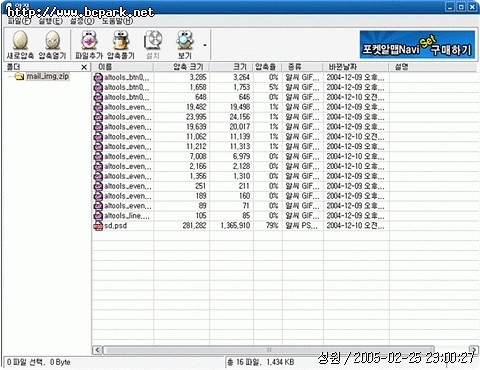The image size is (480, 370).
Task: Sort by the 이름 column header
Action: [122, 67]
